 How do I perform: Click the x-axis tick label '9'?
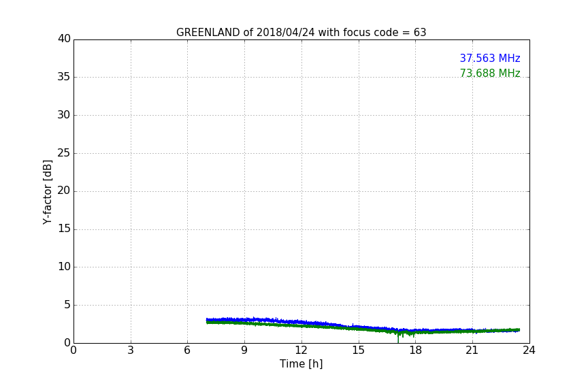point(244,350)
